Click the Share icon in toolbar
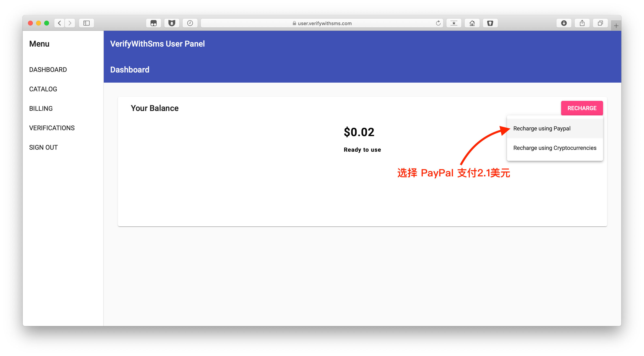This screenshot has width=644, height=356. click(582, 23)
